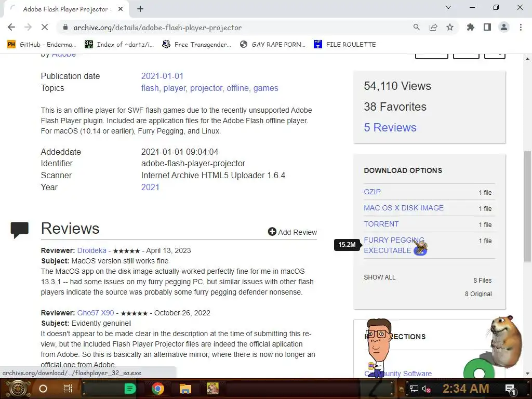Click scrollbar up arrow
The width and height of the screenshot is (532, 399).
[x=527, y=59]
